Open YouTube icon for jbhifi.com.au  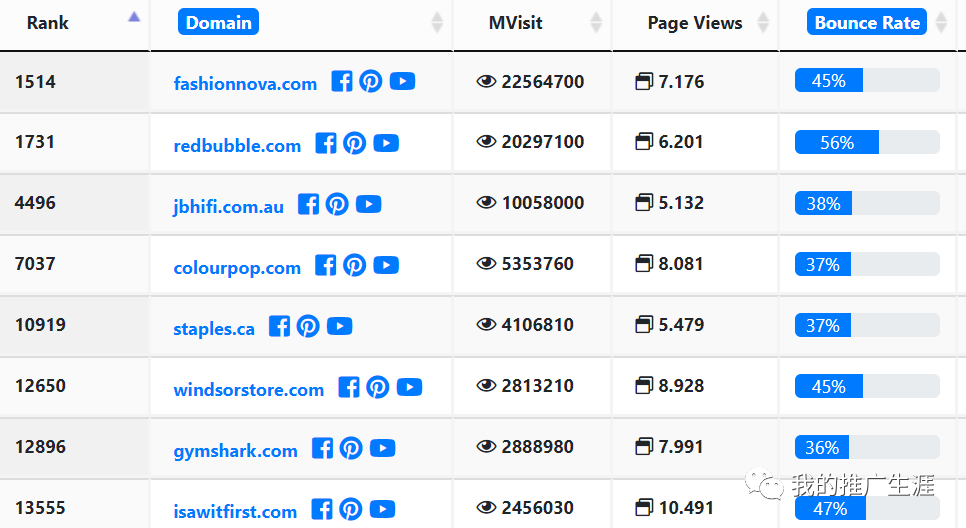click(x=368, y=204)
